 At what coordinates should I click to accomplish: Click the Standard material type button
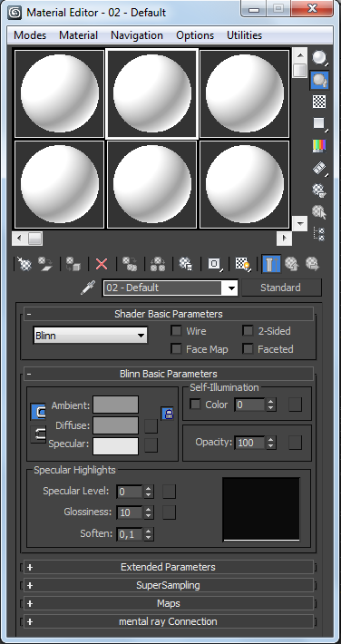tap(281, 288)
